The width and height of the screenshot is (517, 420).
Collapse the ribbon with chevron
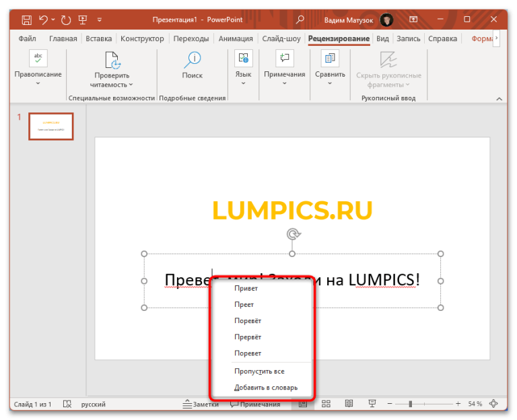tap(499, 98)
